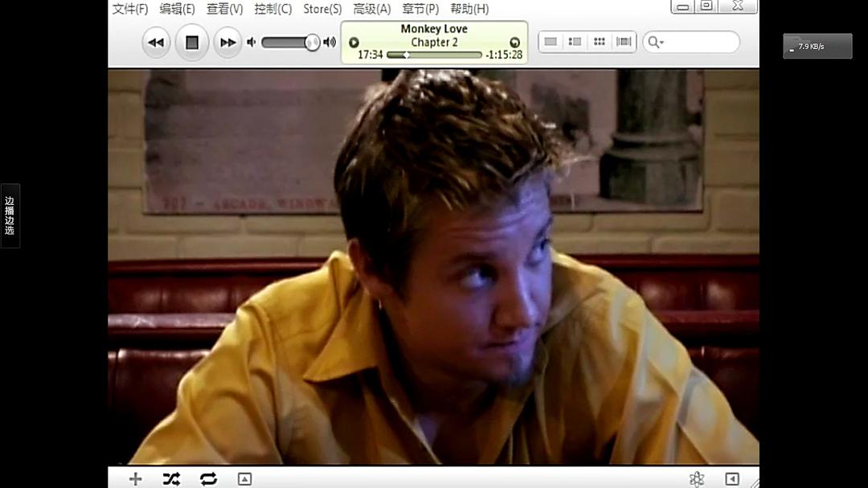Switch to list view
Screen dimensions: 868x488
551,42
